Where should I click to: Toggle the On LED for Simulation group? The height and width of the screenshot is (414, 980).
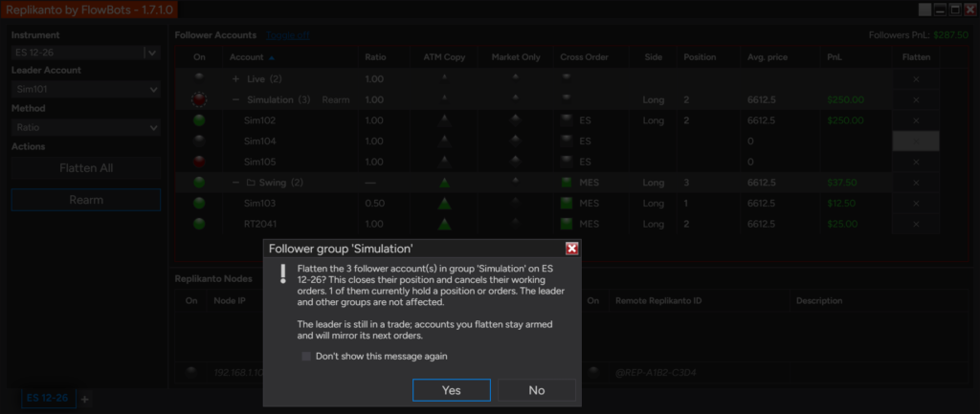click(x=199, y=99)
